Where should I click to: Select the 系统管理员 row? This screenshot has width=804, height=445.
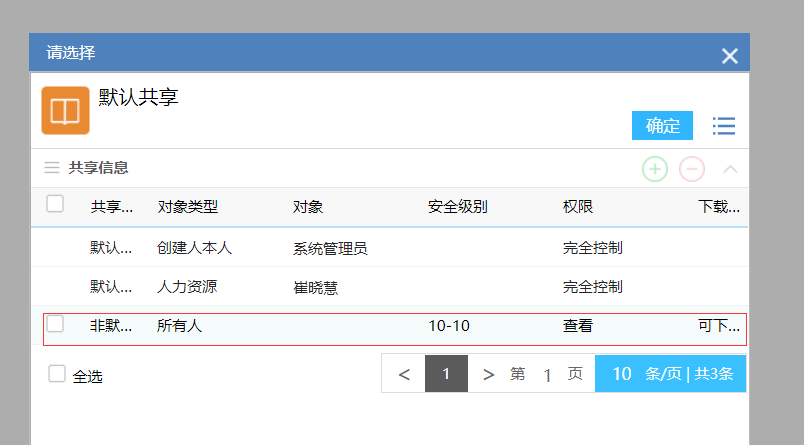point(330,248)
